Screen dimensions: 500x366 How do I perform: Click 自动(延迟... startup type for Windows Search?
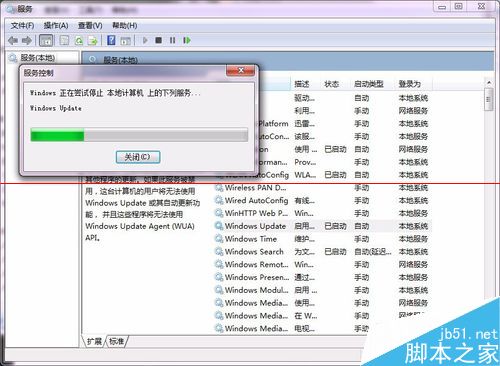(373, 252)
